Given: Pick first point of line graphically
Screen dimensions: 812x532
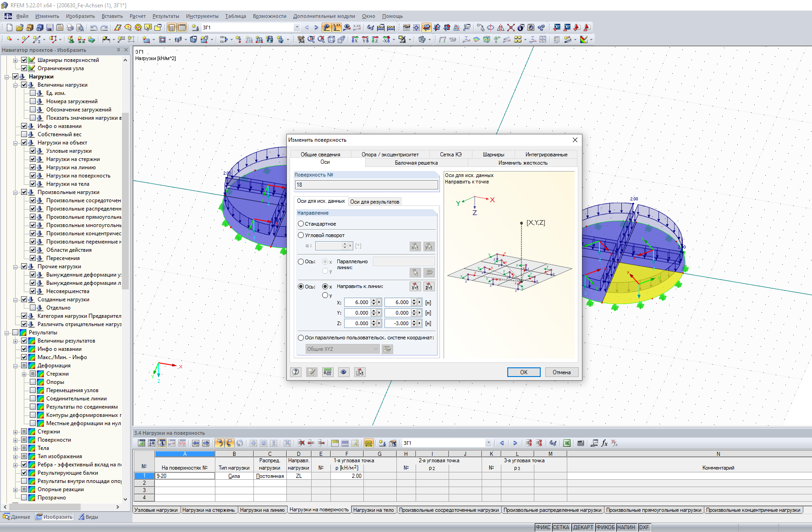Looking at the screenshot, I should pyautogui.click(x=415, y=287).
